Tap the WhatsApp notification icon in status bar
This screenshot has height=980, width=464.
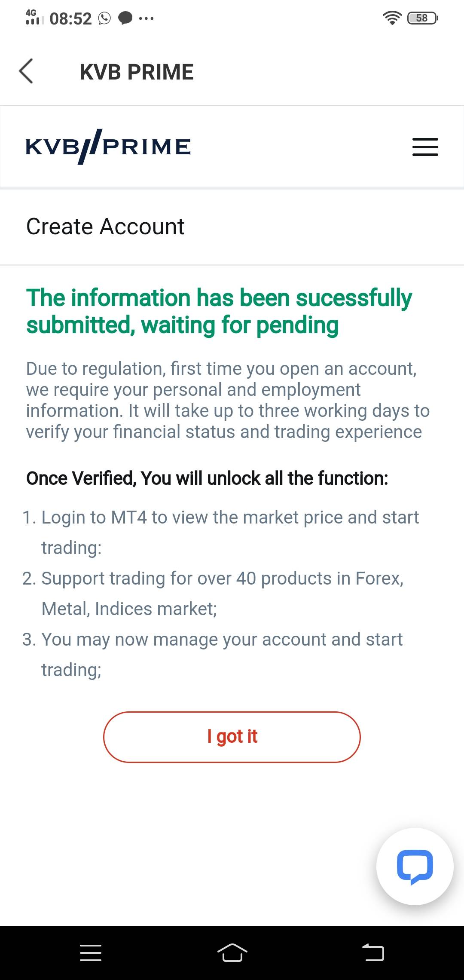click(104, 18)
